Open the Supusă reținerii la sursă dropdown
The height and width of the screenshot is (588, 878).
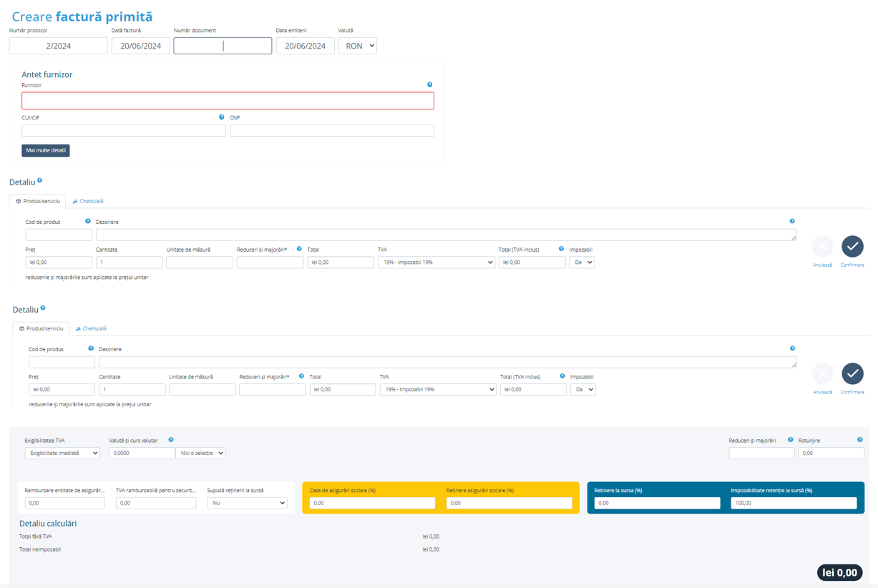coord(247,503)
